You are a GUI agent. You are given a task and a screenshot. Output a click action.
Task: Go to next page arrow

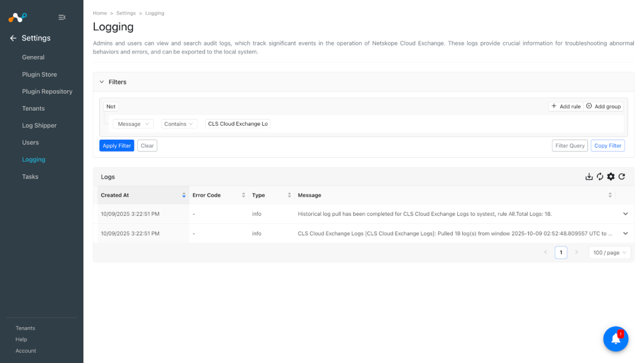[x=577, y=252]
